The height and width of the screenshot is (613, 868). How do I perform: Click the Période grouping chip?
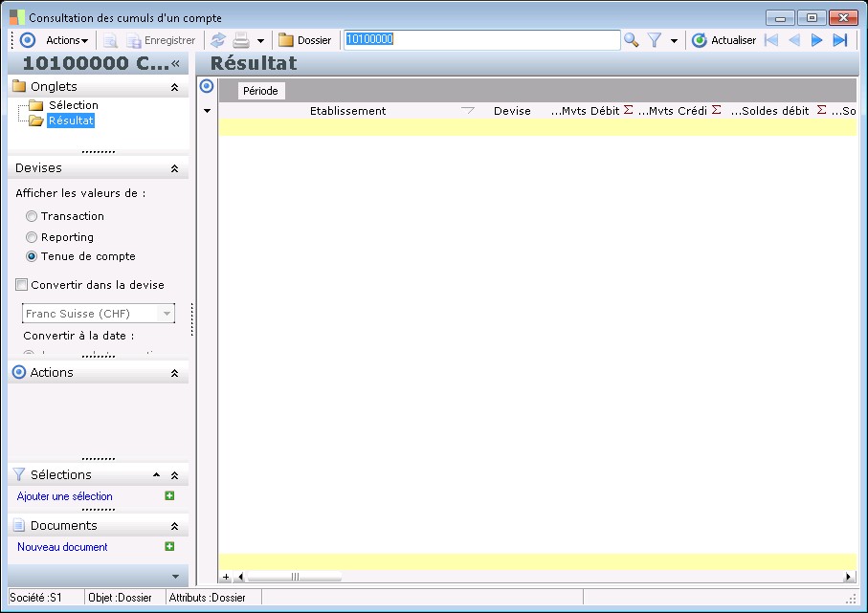pyautogui.click(x=260, y=91)
